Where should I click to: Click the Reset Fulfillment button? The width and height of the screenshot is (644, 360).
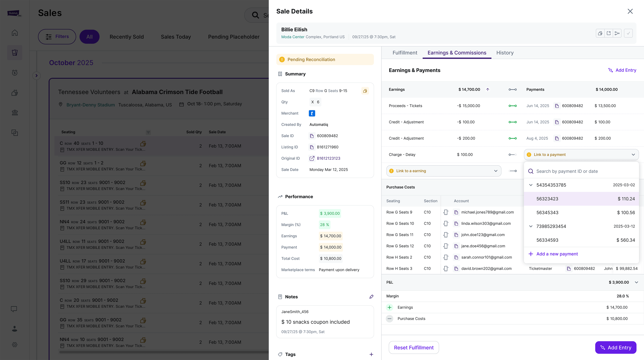pos(413,347)
